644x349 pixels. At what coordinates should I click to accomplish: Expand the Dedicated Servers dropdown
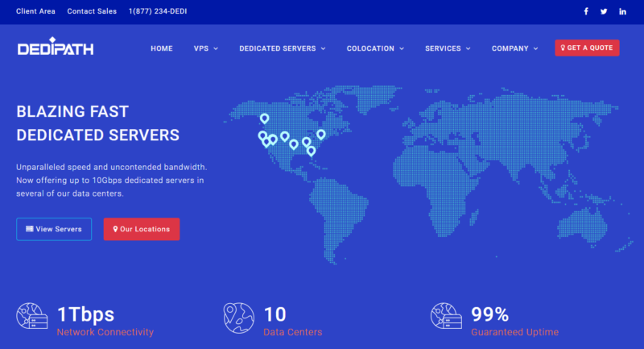(282, 48)
